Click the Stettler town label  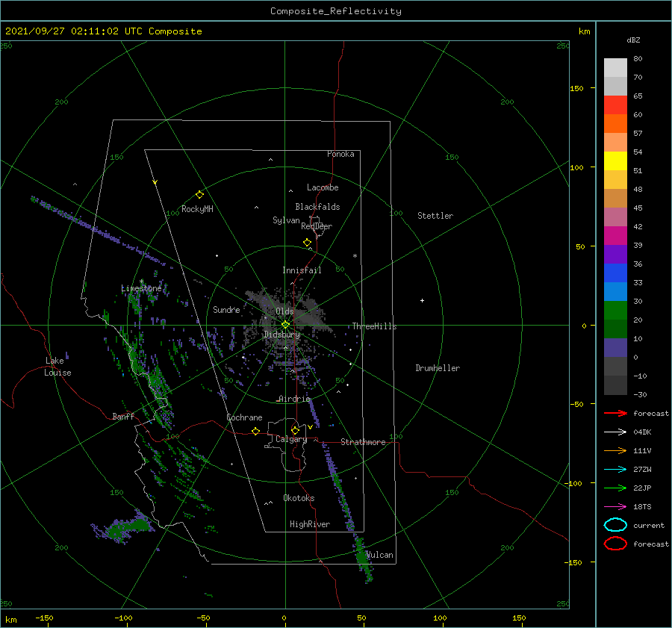tap(435, 216)
